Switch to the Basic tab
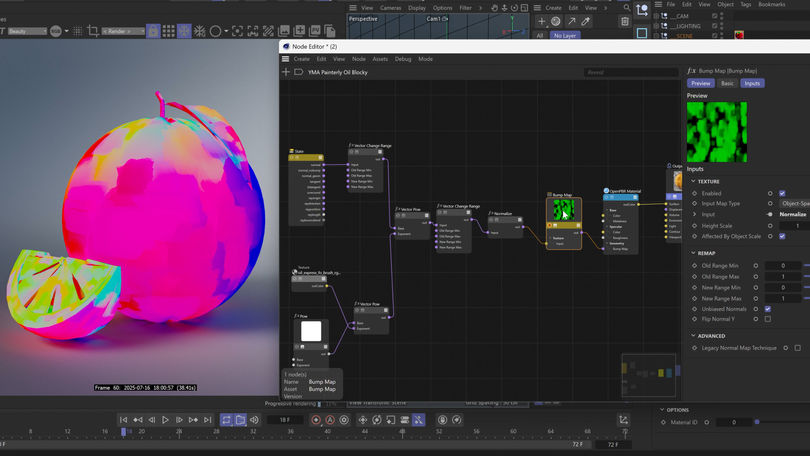This screenshot has height=456, width=810. click(727, 83)
